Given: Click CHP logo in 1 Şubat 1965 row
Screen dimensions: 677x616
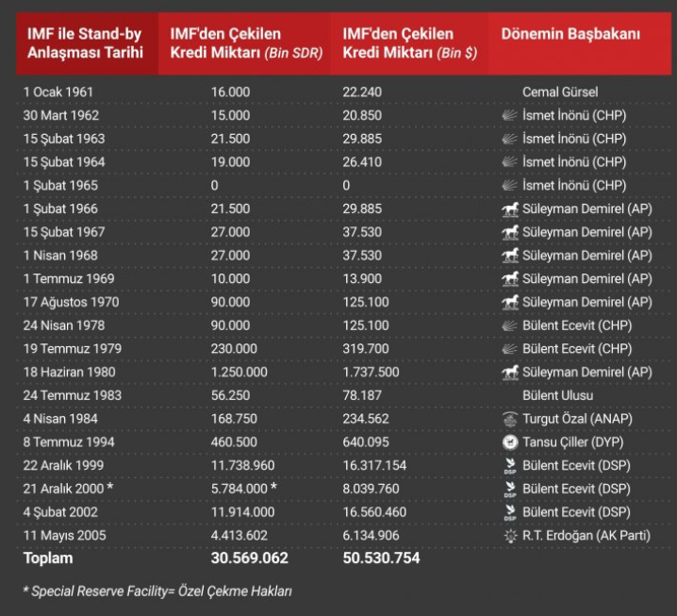Looking at the screenshot, I should 509,185.
